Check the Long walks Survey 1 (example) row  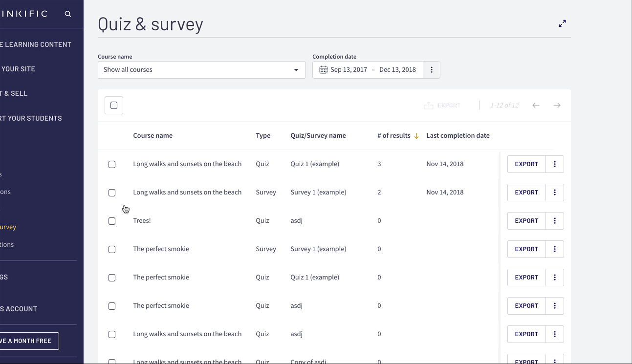(112, 193)
